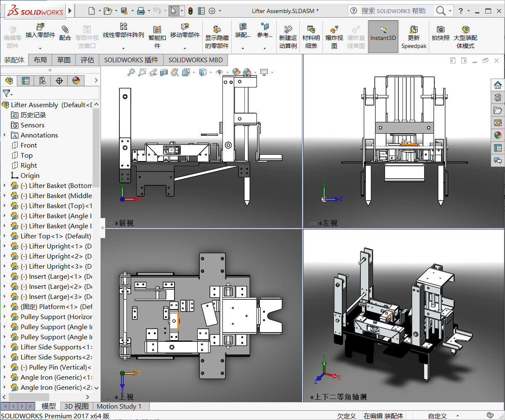The image size is (505, 420).
Task: Open the ConfigurationManager tab icon in the panel
Action: (x=42, y=81)
